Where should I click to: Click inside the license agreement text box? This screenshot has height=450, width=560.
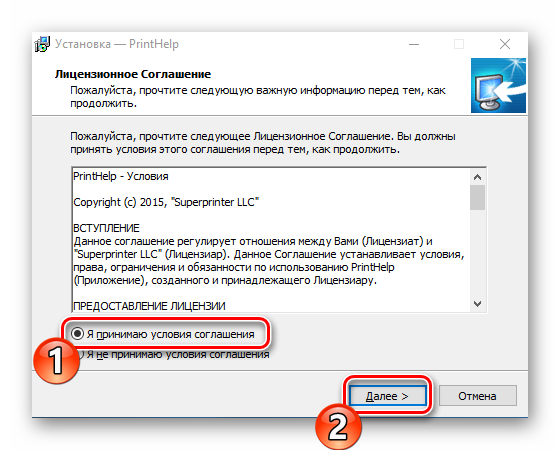tap(271, 240)
